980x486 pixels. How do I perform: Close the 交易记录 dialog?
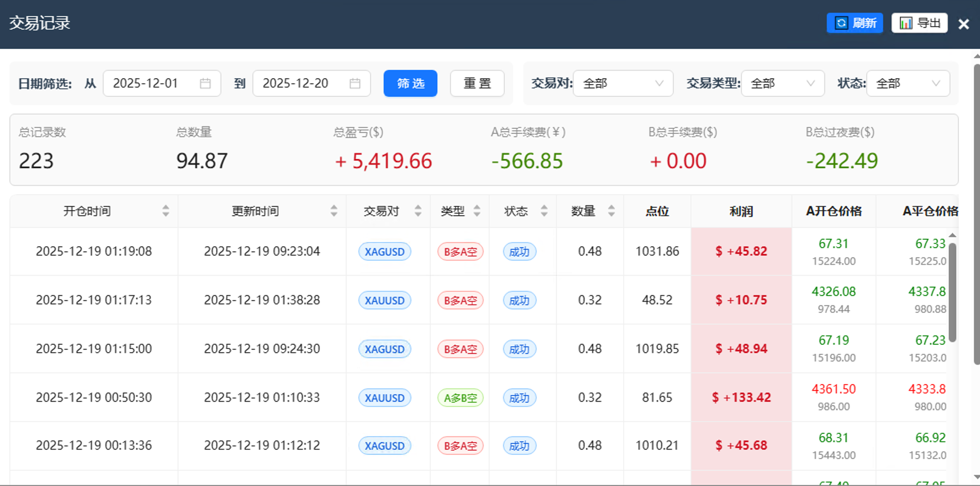coord(964,24)
